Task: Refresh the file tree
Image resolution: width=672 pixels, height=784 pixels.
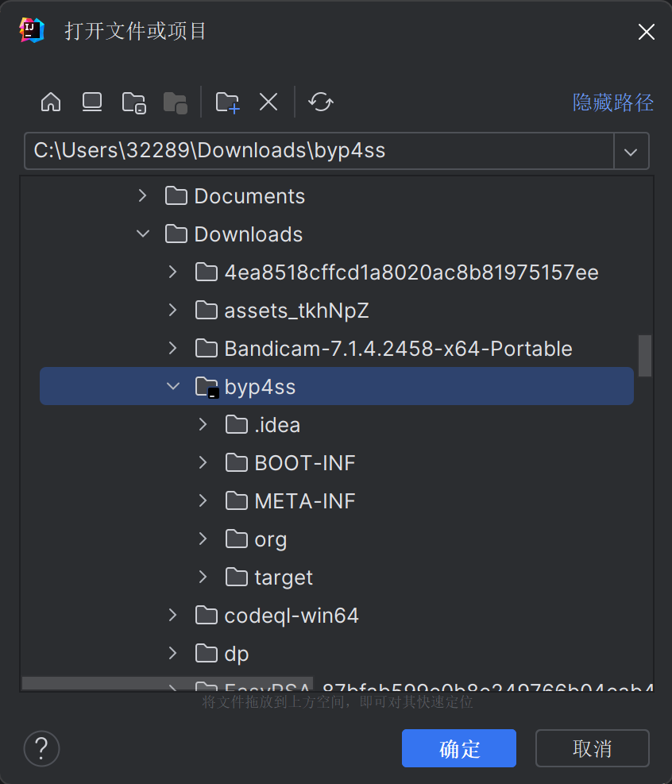Action: coord(320,102)
